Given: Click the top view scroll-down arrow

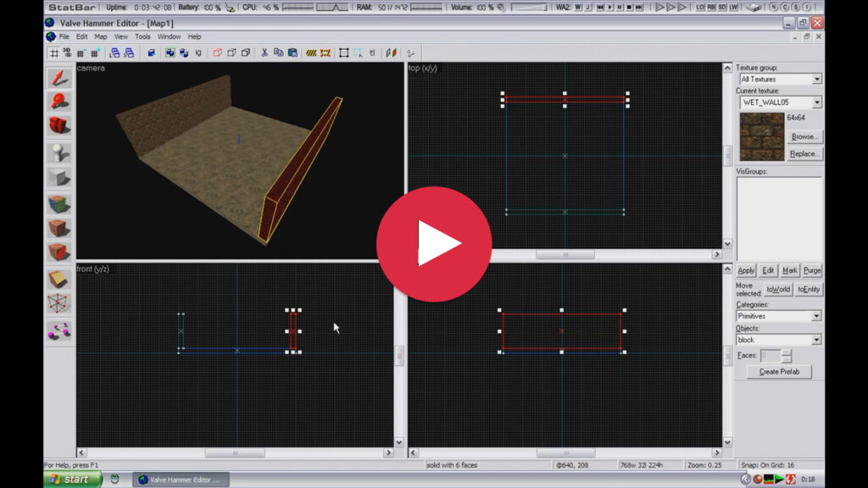Looking at the screenshot, I should tap(727, 243).
